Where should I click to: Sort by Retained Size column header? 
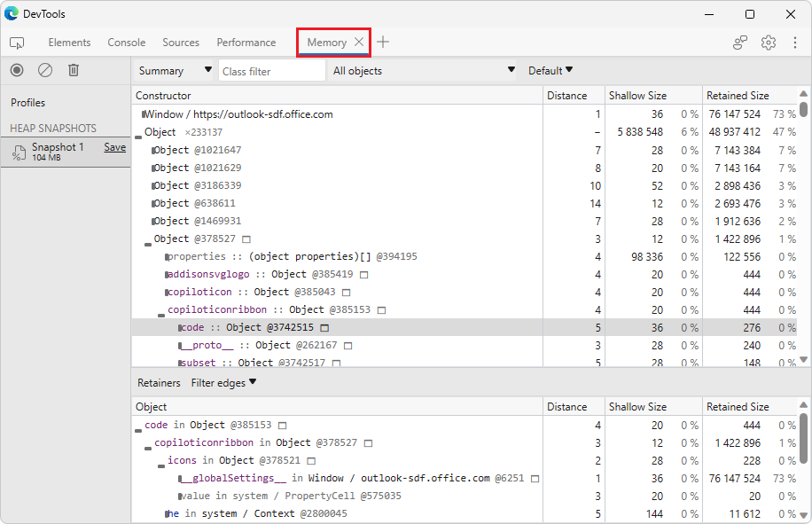tap(738, 96)
